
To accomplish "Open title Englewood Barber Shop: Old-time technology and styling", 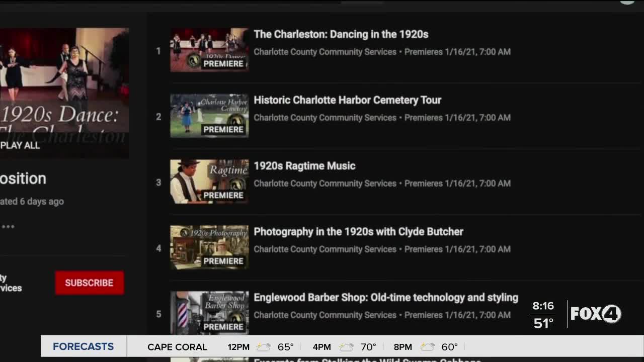I will [x=386, y=298].
